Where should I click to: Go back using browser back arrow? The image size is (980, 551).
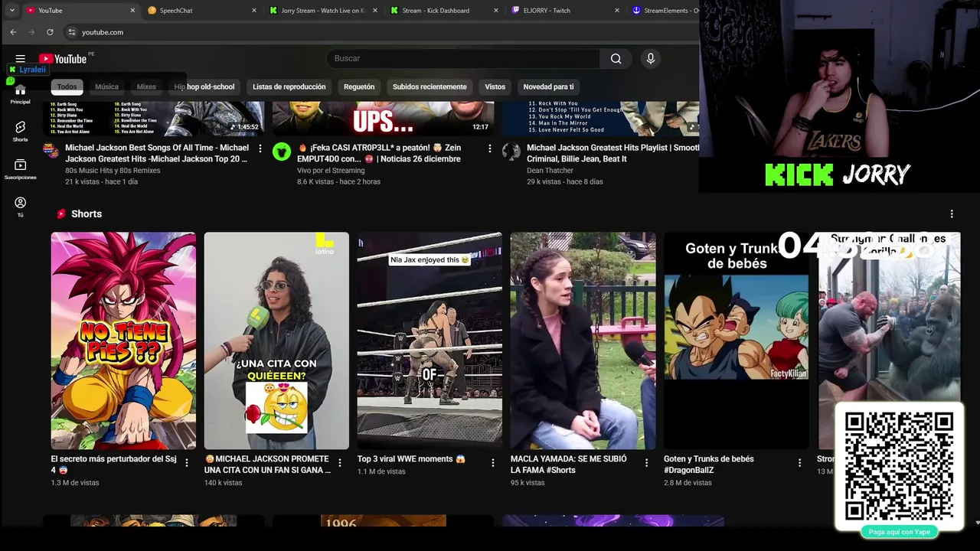tap(13, 32)
